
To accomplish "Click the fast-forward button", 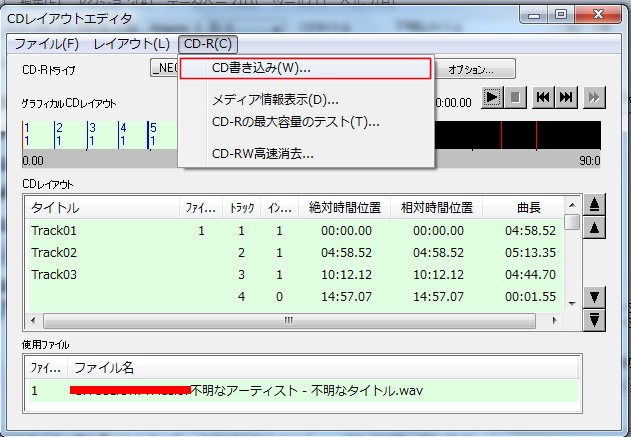I will 595,97.
